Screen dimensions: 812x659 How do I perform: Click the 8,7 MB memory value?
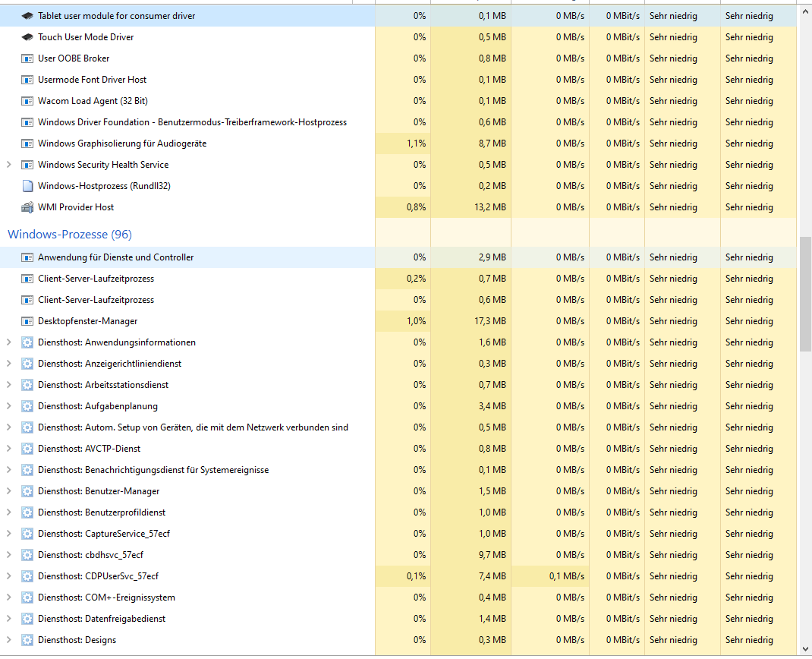(492, 143)
